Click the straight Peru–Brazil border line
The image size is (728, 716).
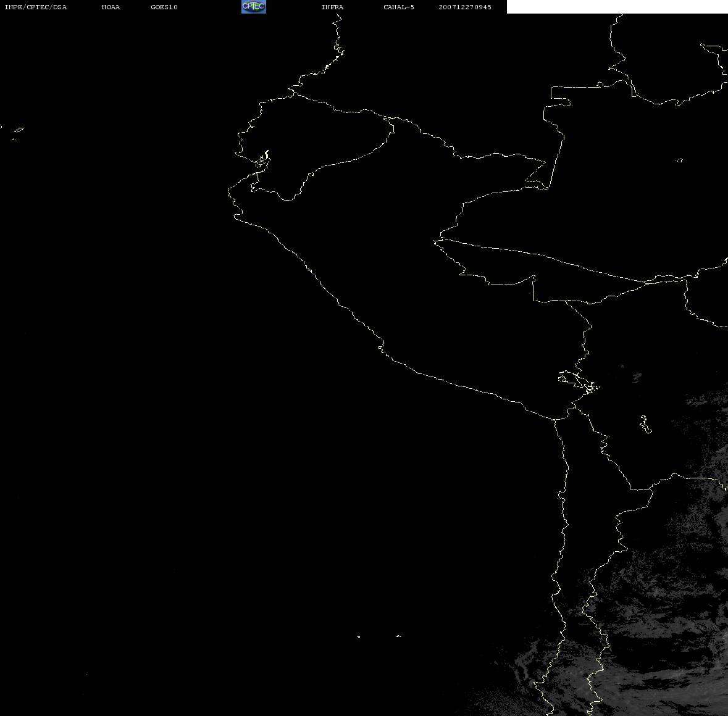point(543,256)
